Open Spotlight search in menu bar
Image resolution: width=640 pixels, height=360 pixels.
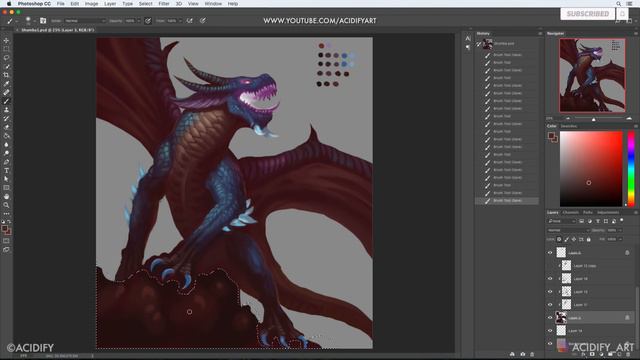[619, 4]
